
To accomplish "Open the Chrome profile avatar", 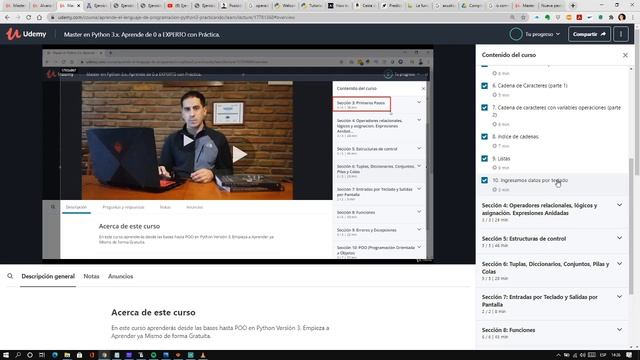I will (622, 18).
